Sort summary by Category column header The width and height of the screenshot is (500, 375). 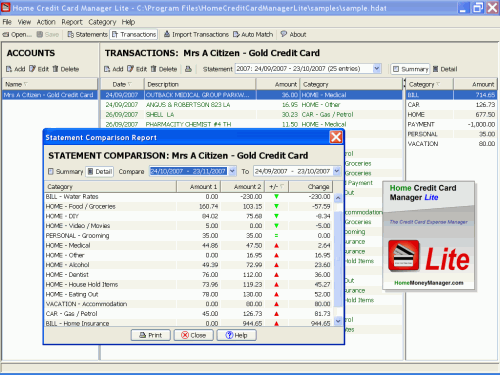(x=429, y=84)
